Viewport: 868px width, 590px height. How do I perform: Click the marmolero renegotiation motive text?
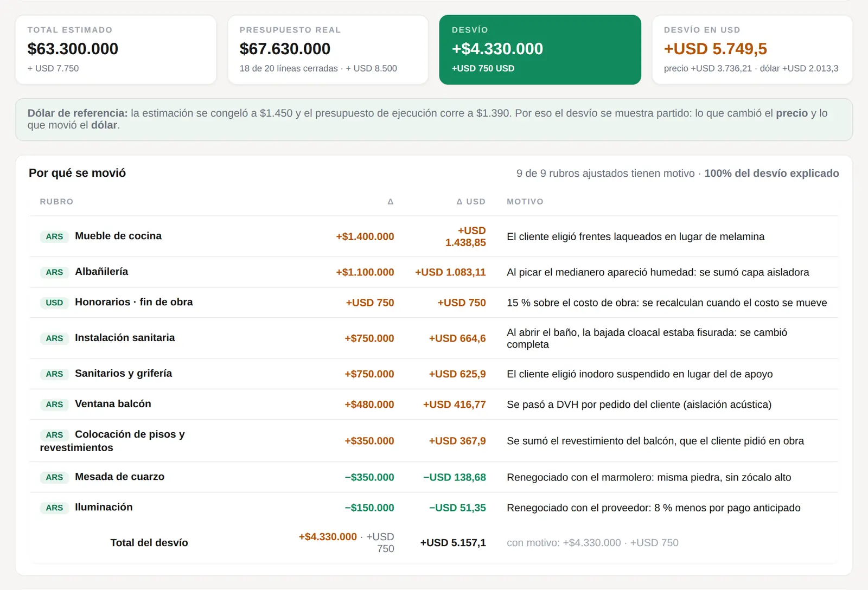point(649,477)
